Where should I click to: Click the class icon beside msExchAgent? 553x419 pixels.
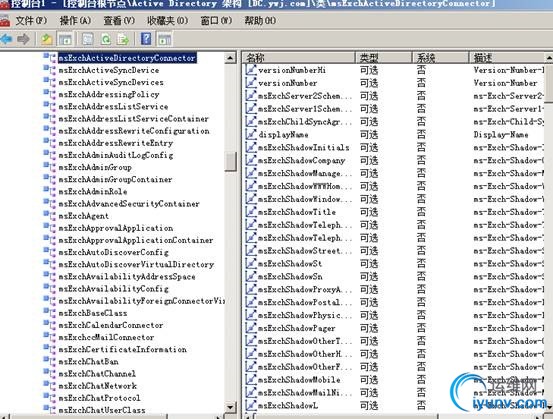50,216
